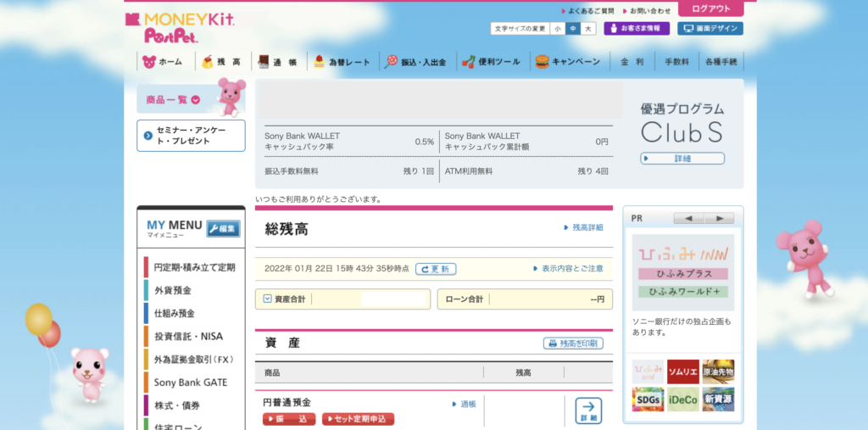Select 投資信託・NISA in MY MENU
This screenshot has width=868, height=430.
click(191, 336)
